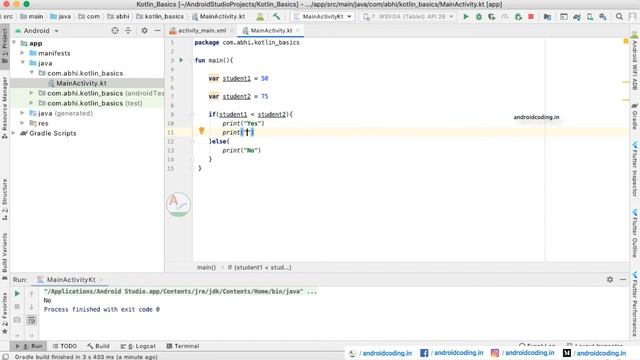Toggle soft-wrap icon in Run panel
This screenshot has height=360, width=640.
[x=31, y=320]
